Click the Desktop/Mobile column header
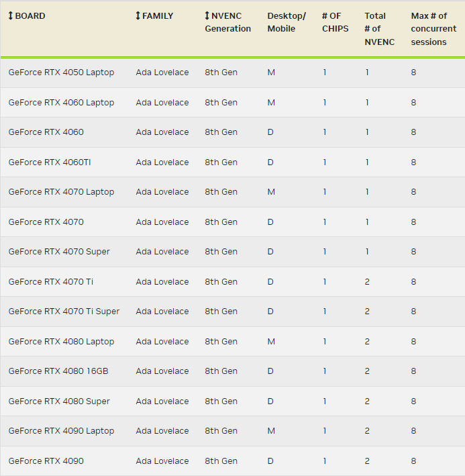The image size is (465, 476). 287,22
